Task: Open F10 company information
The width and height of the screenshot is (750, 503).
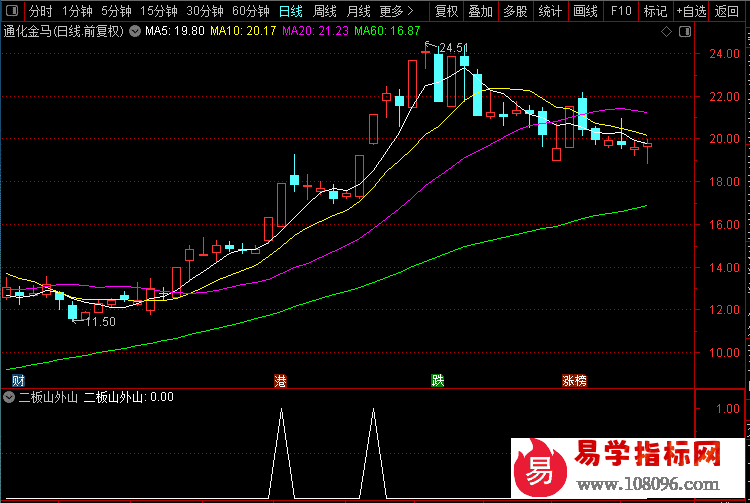Action: pos(621,11)
